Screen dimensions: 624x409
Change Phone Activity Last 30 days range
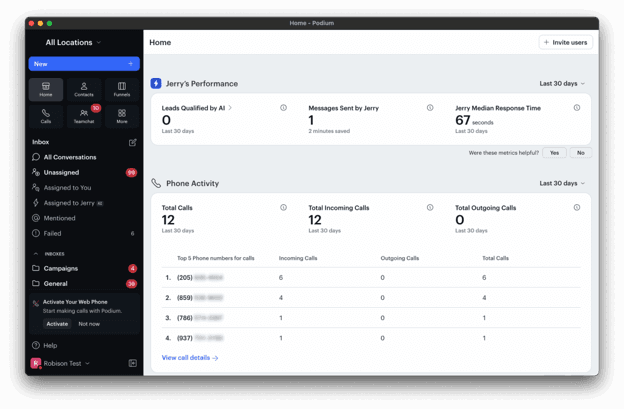[x=562, y=183]
